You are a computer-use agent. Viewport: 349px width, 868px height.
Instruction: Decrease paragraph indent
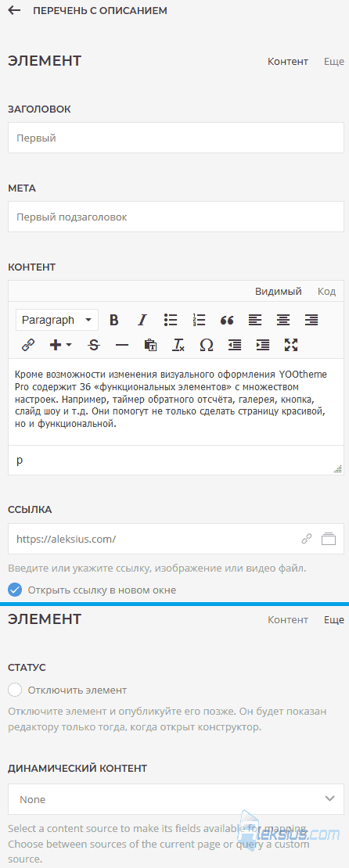235,345
